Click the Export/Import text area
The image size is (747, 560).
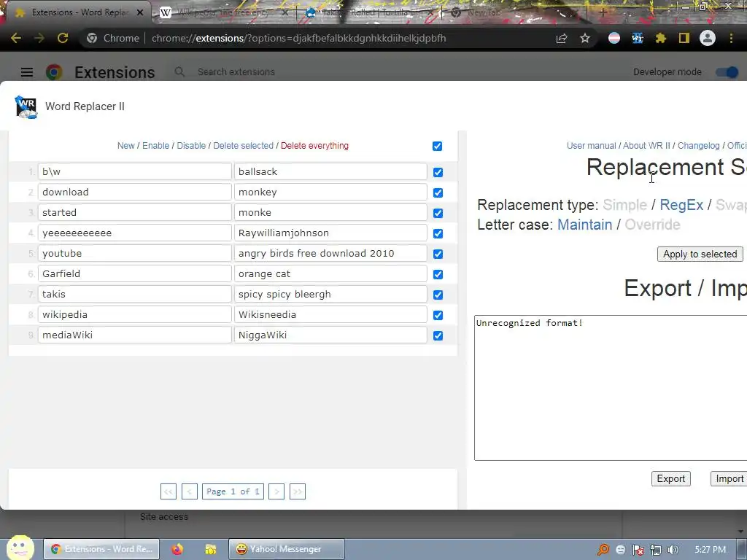pyautogui.click(x=611, y=388)
